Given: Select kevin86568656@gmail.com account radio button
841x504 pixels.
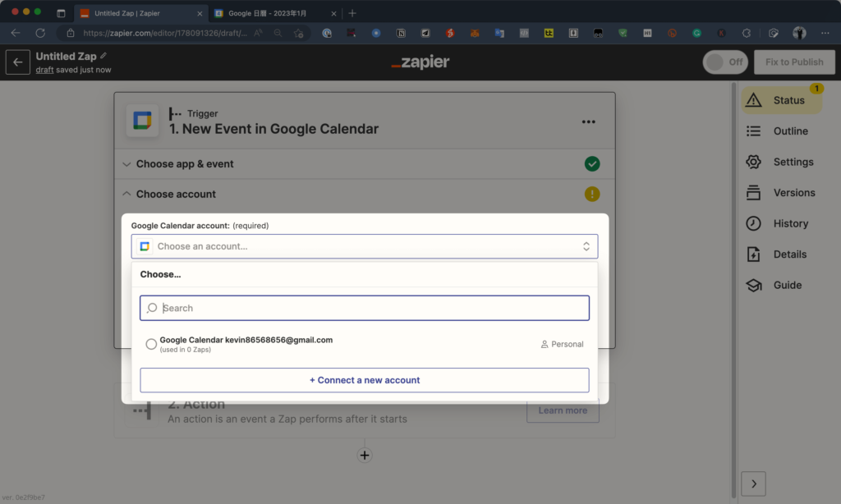Looking at the screenshot, I should (x=151, y=344).
